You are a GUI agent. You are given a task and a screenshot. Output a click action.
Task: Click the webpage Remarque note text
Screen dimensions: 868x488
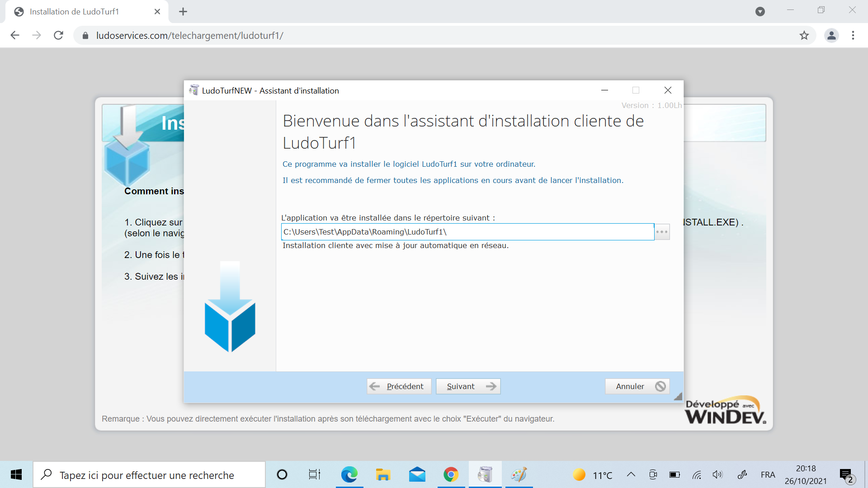(x=328, y=419)
